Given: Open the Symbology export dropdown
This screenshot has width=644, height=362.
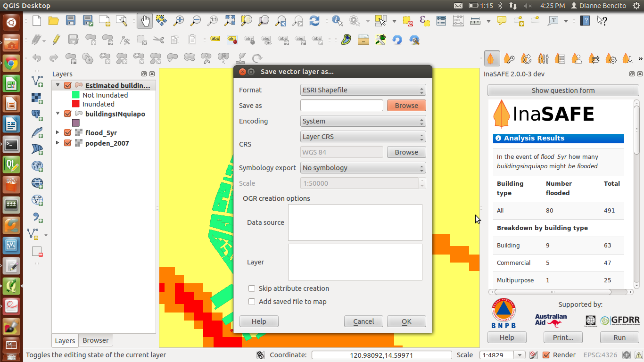Looking at the screenshot, I should [x=363, y=168].
